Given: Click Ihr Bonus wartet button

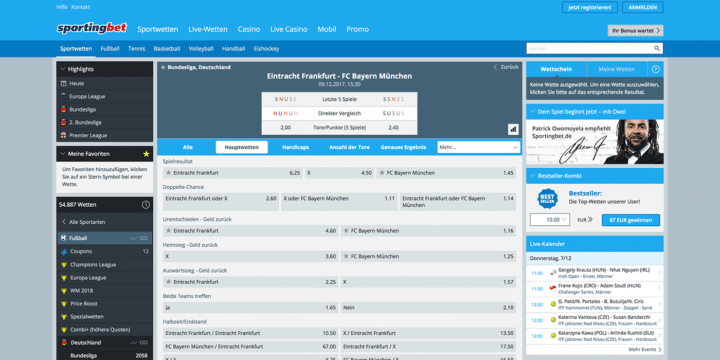Looking at the screenshot, I should (636, 30).
